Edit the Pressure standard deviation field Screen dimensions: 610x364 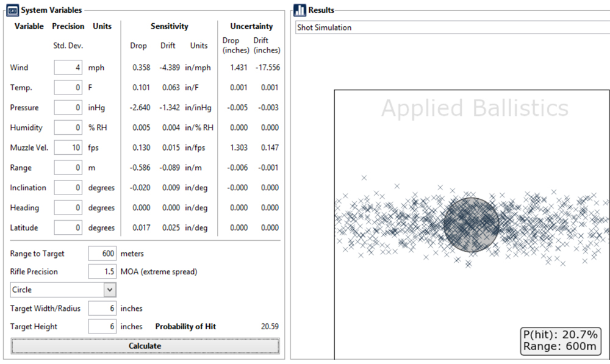coord(68,108)
